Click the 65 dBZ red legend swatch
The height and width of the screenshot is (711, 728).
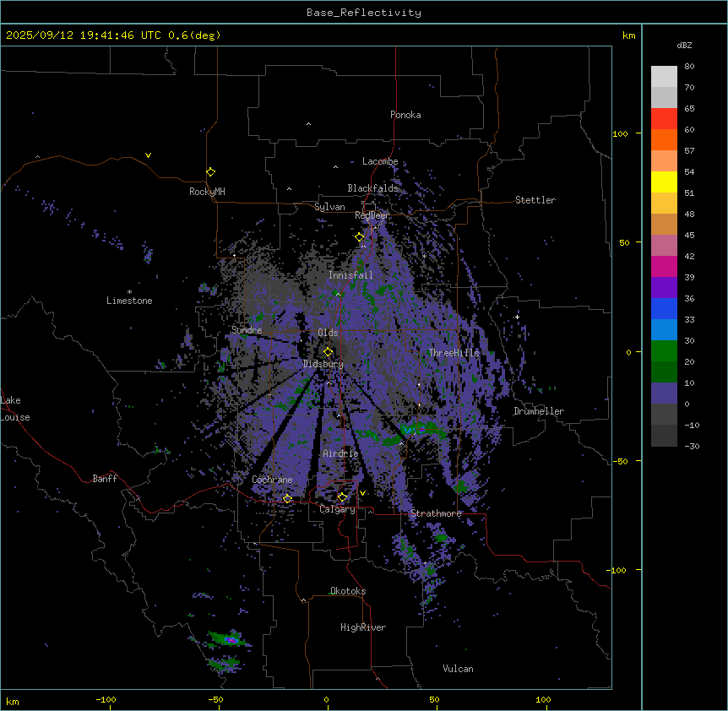click(664, 118)
